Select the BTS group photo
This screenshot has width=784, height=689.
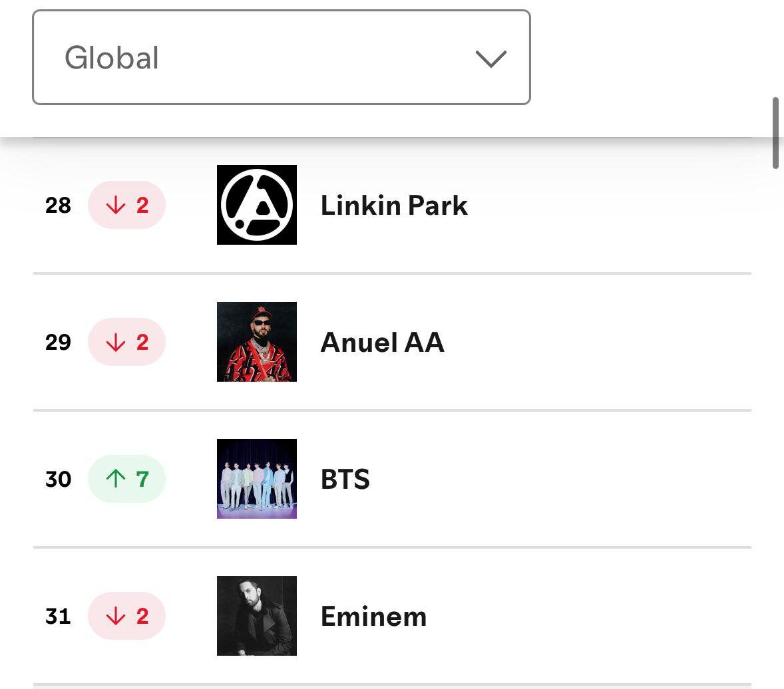[256, 479]
